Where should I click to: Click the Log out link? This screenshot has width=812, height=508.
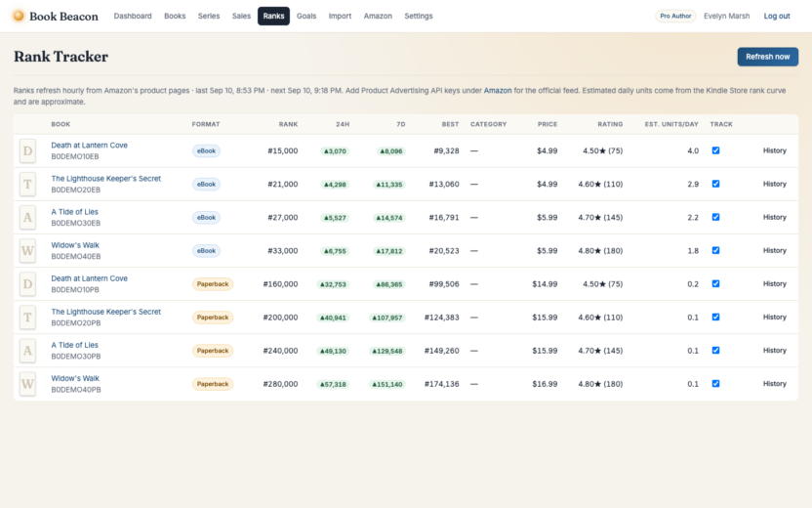pos(777,16)
